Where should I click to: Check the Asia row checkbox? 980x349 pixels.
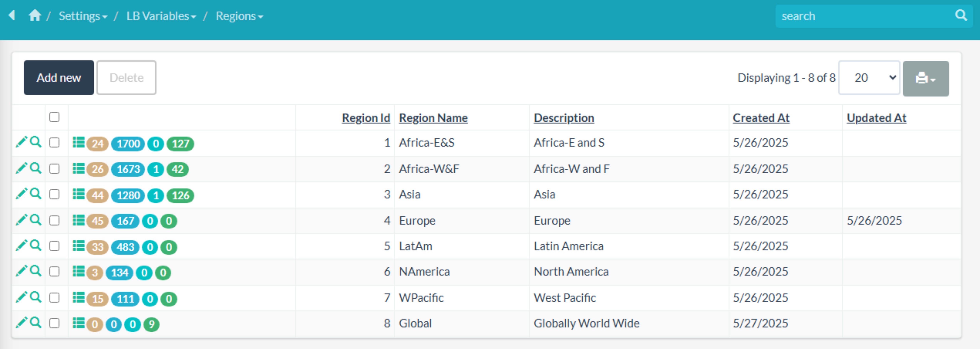point(54,194)
